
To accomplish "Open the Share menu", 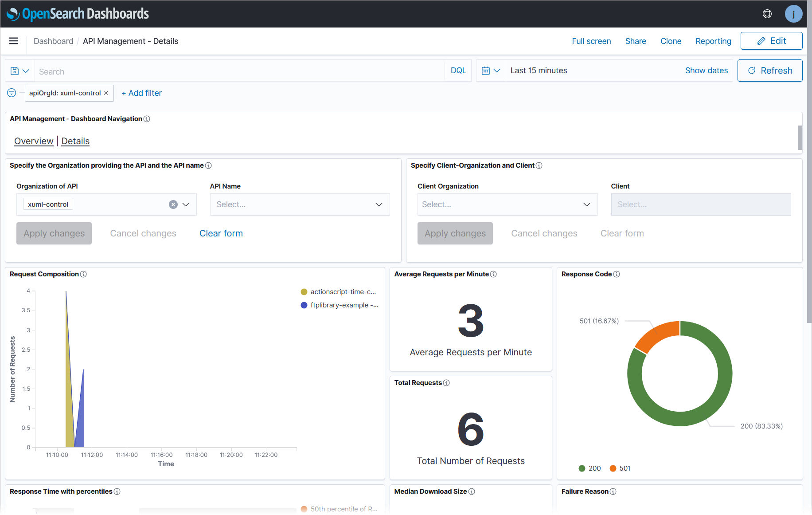I will pyautogui.click(x=635, y=41).
